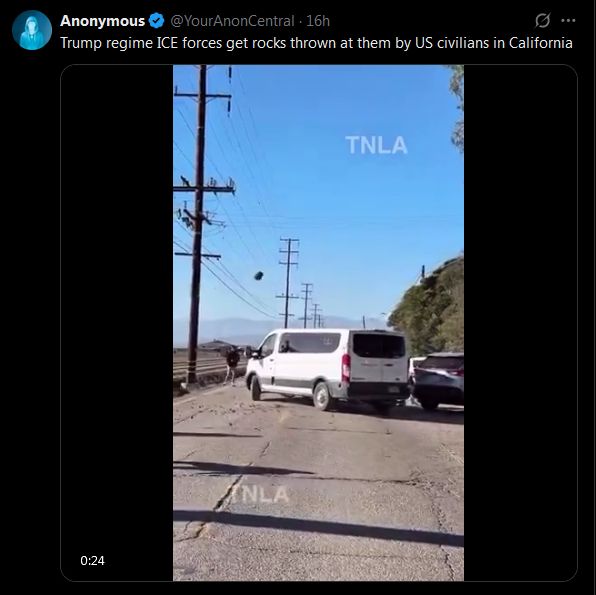
Task: Click the upper TNLA watermark in video
Action: click(376, 145)
